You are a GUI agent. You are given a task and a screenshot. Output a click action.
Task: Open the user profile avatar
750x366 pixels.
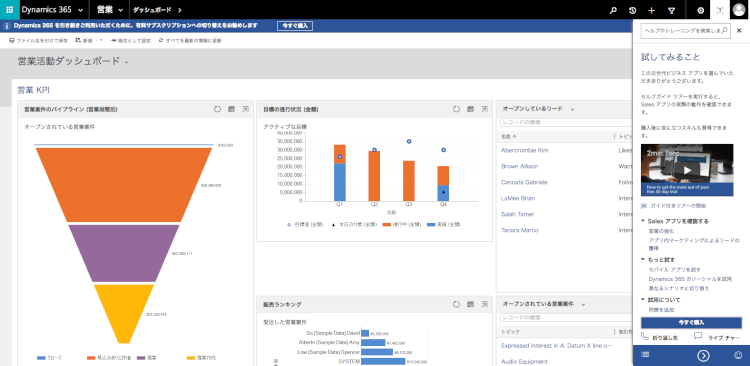click(739, 10)
